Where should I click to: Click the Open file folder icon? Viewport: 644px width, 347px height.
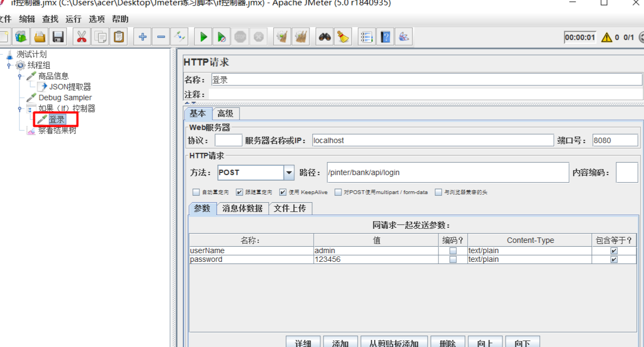tap(40, 37)
